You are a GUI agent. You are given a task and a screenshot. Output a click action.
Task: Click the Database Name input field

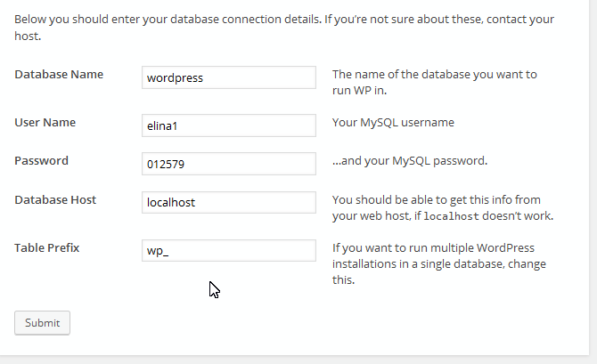point(228,77)
